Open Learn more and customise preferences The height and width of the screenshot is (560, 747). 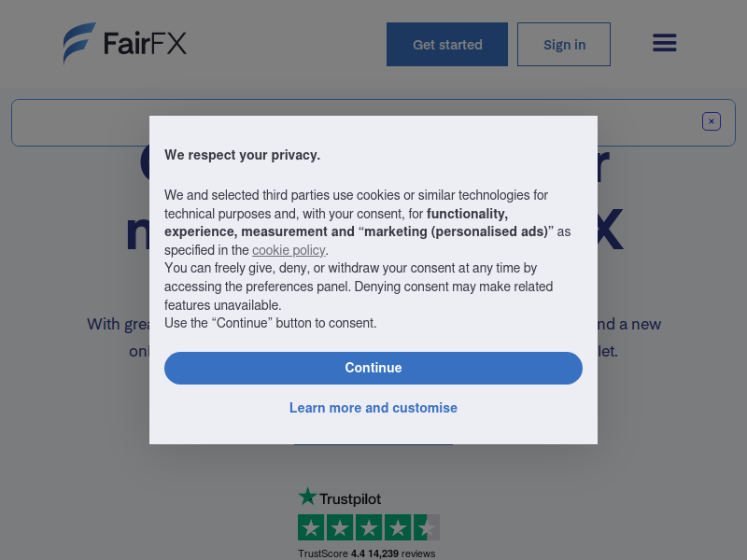point(373,408)
